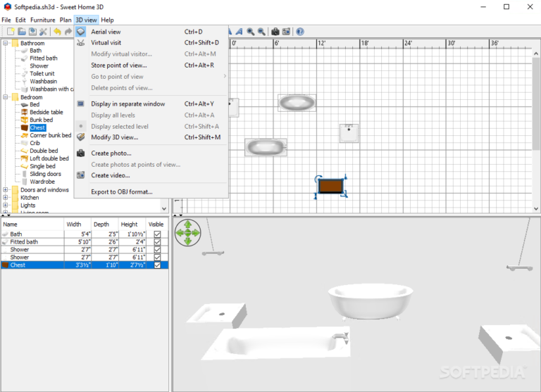Click the Zoom in magnifier icon
The width and height of the screenshot is (541, 392).
click(x=251, y=32)
